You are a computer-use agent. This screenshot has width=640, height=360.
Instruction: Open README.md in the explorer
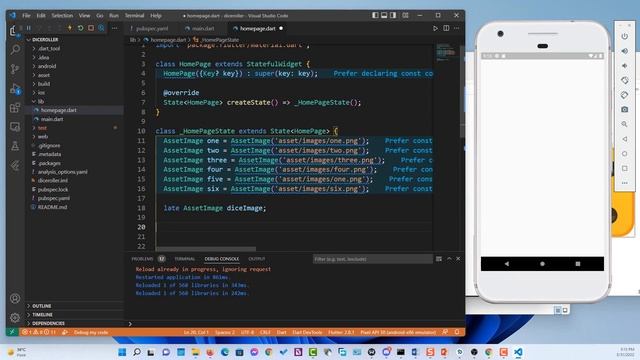52,207
